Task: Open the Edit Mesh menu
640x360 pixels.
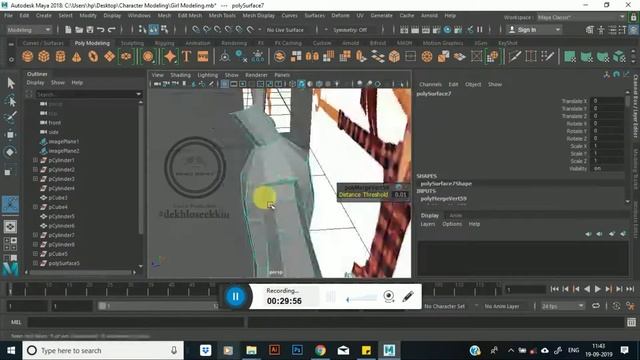Action: pyautogui.click(x=190, y=16)
